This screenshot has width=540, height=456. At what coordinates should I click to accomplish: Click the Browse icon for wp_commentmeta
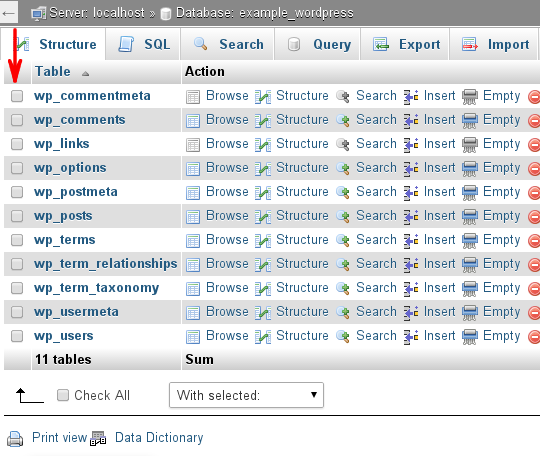[193, 97]
